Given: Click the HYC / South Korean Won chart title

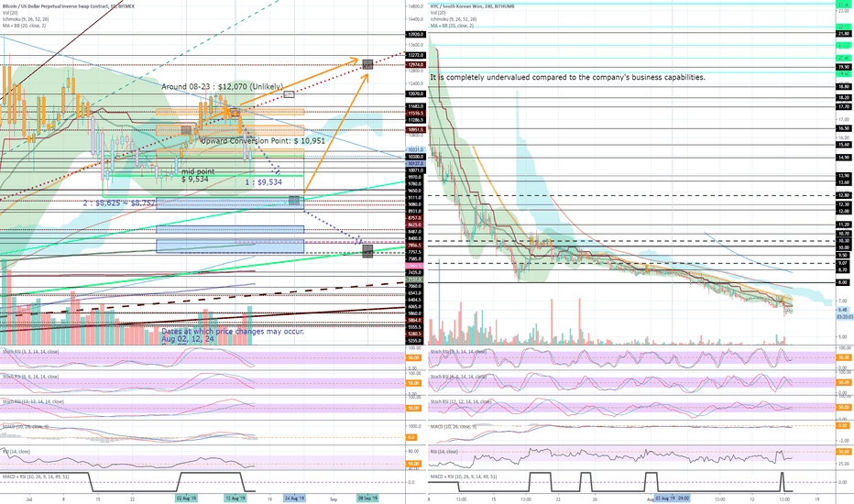Looking at the screenshot, I should (x=472, y=6).
